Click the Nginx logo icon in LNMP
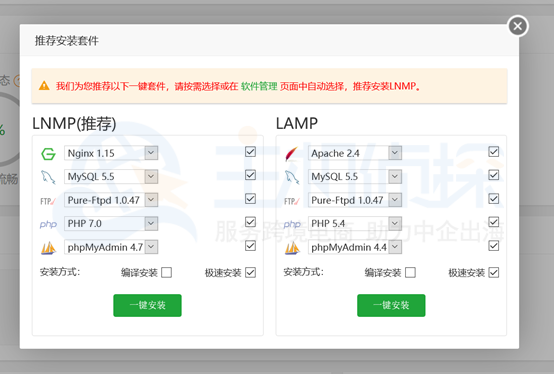Viewport: 554px width, 374px height. (x=48, y=154)
